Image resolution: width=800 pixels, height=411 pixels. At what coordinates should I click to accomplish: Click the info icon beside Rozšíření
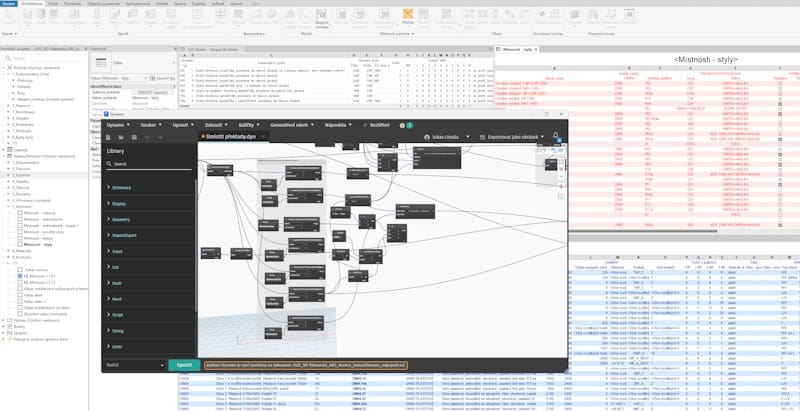[402, 125]
